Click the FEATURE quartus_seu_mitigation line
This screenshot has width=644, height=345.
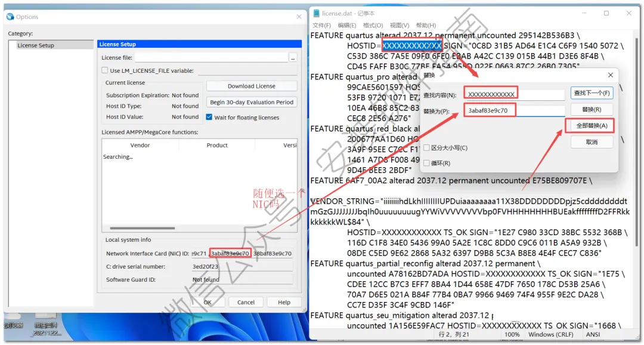pos(401,315)
